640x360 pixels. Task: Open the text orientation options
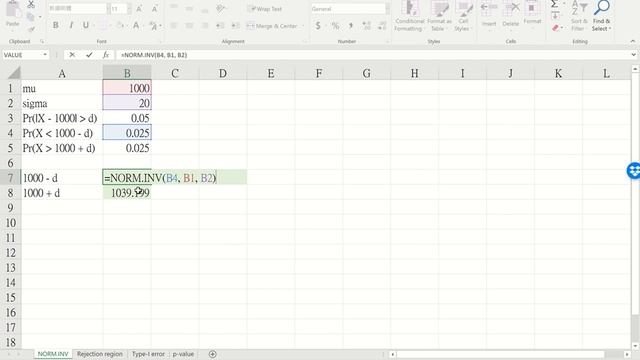point(221,9)
